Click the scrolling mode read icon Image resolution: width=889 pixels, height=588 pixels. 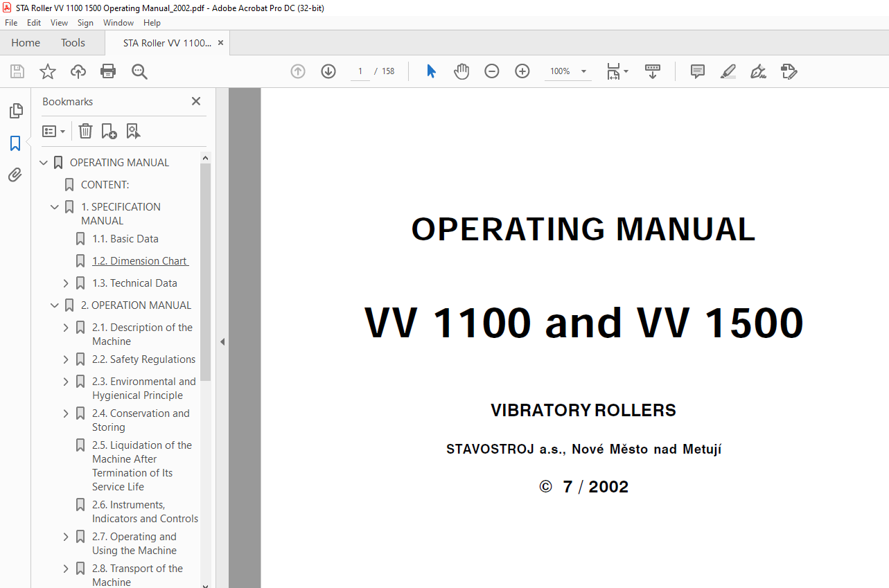tap(653, 71)
